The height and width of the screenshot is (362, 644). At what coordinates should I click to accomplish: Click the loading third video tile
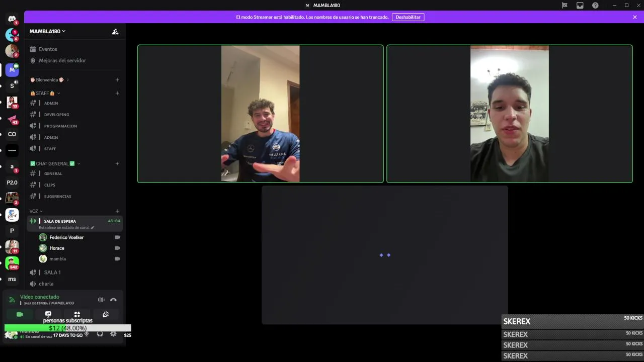[x=385, y=255]
